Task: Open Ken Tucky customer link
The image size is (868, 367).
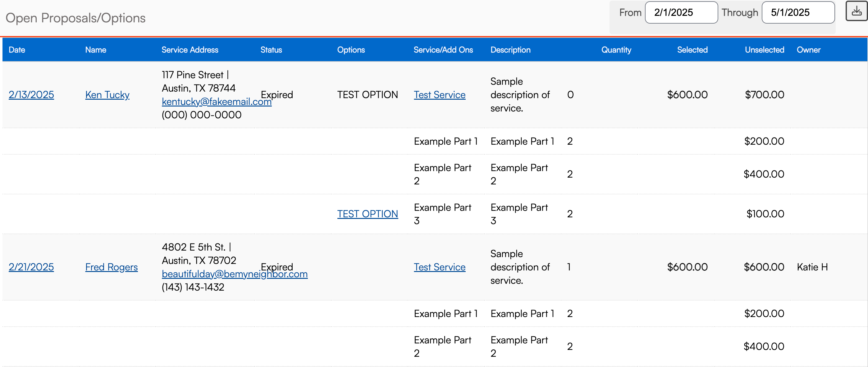Action: pyautogui.click(x=107, y=95)
